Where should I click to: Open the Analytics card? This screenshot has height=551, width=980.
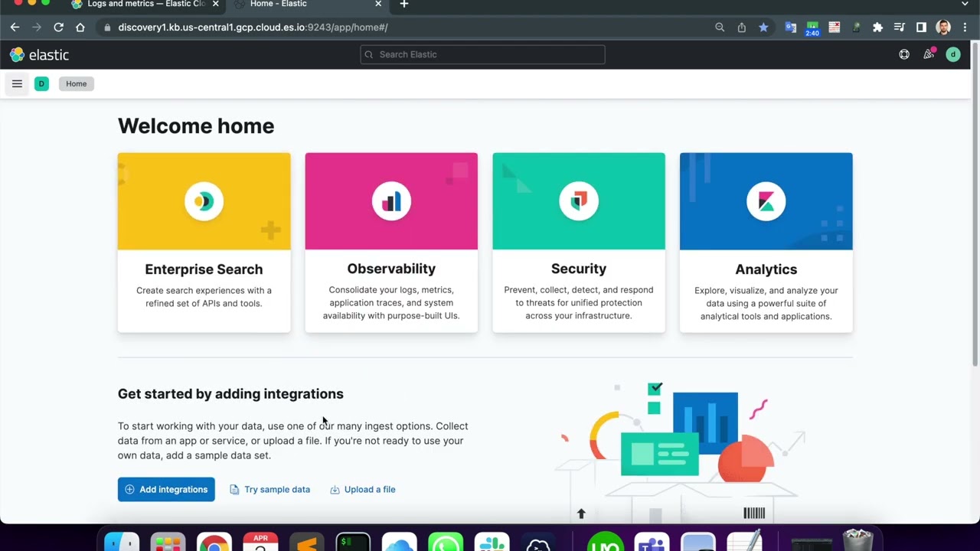click(x=766, y=243)
